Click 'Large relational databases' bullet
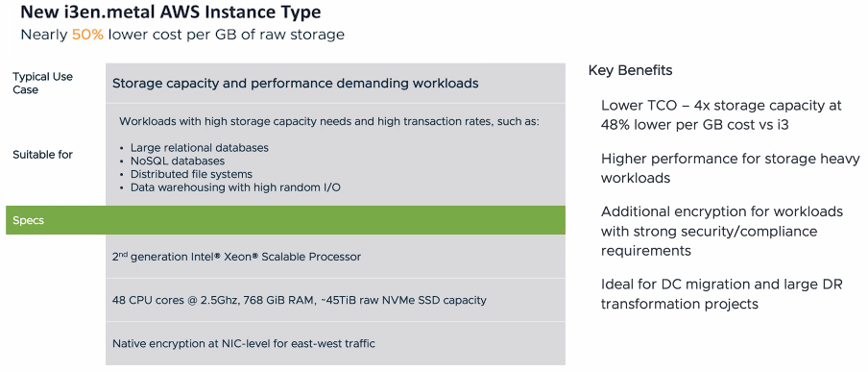868x372 pixels. coord(194,148)
